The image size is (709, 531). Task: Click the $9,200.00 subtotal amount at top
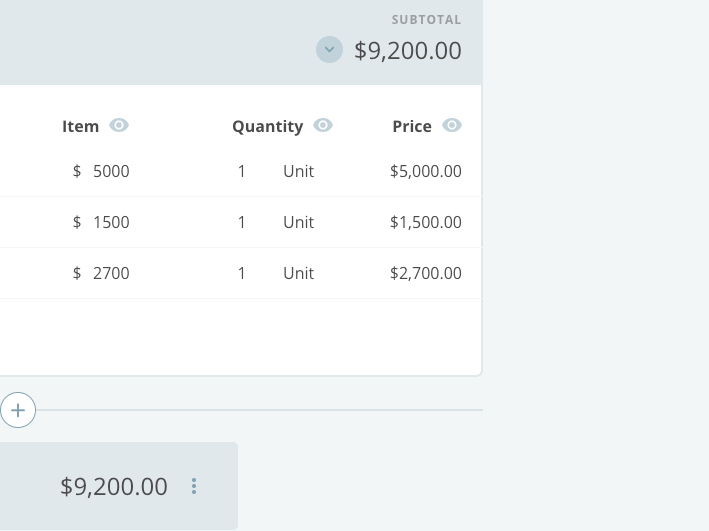(x=408, y=50)
